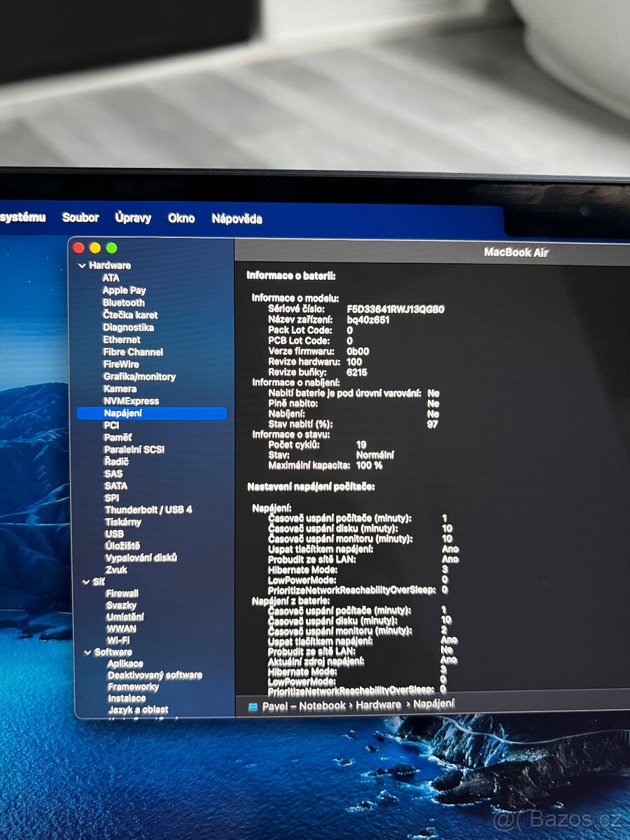630x840 pixels.
Task: Click the yellow minimize window button
Action: (x=94, y=248)
